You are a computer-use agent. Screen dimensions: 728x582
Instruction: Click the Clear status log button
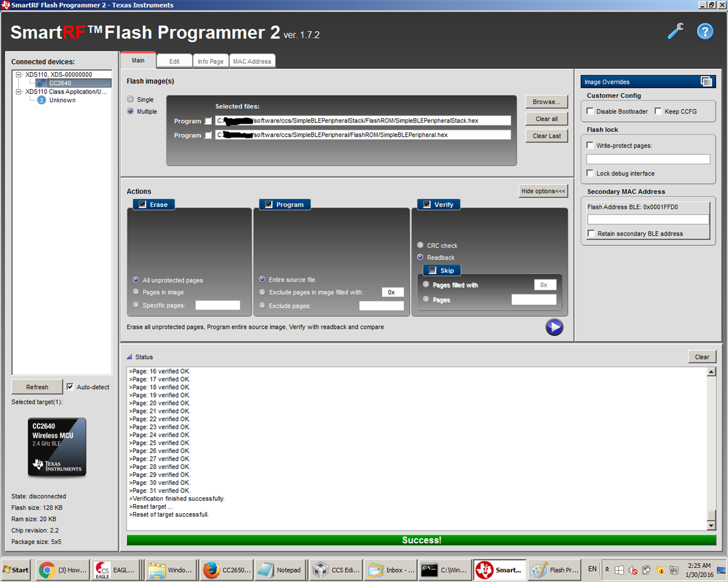click(x=702, y=357)
